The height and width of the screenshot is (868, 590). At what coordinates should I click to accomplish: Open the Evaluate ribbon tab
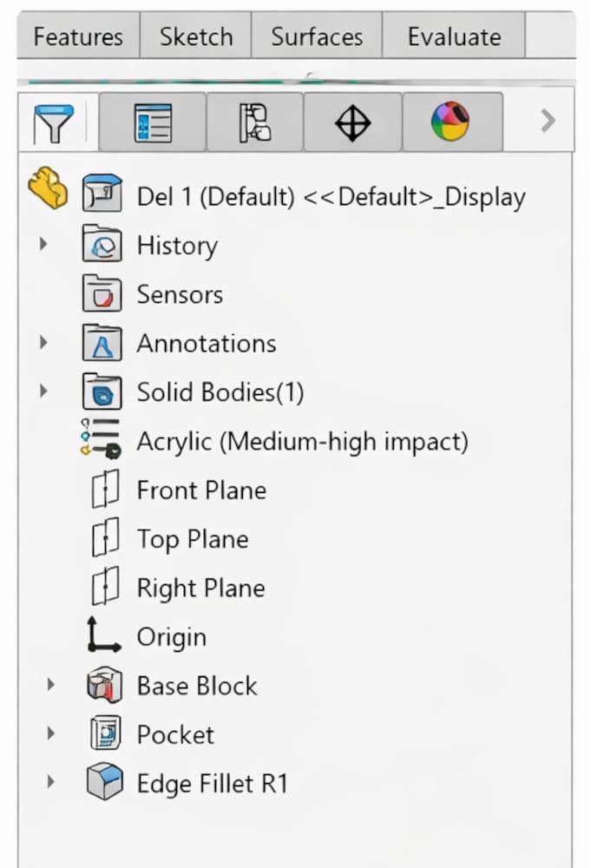(454, 36)
